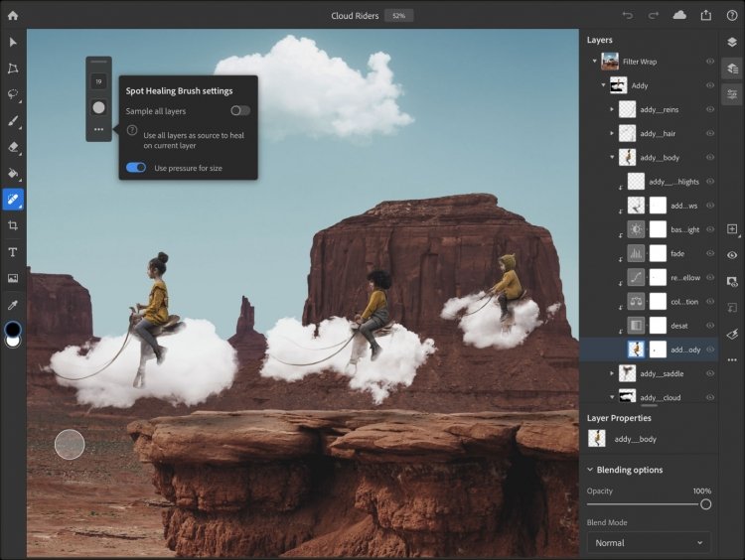Click the Opacity slider handle

pyautogui.click(x=705, y=504)
